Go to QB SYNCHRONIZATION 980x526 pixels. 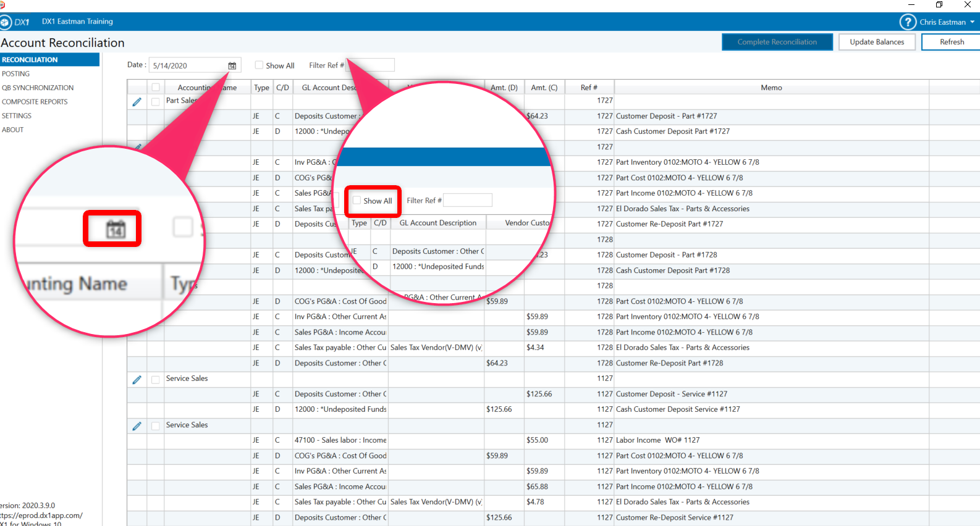coord(38,88)
